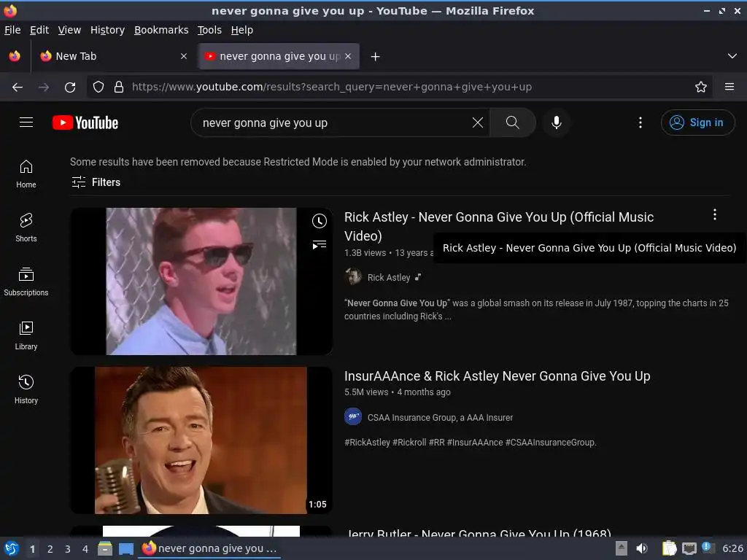The height and width of the screenshot is (560, 747).
Task: Open Subscriptions in sidebar
Action: coord(26,282)
